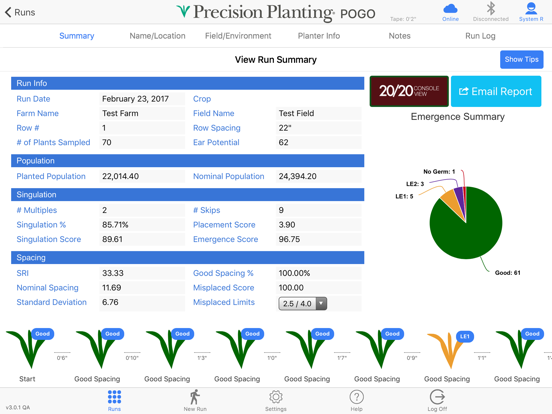Open the Name/Location tab

157,36
